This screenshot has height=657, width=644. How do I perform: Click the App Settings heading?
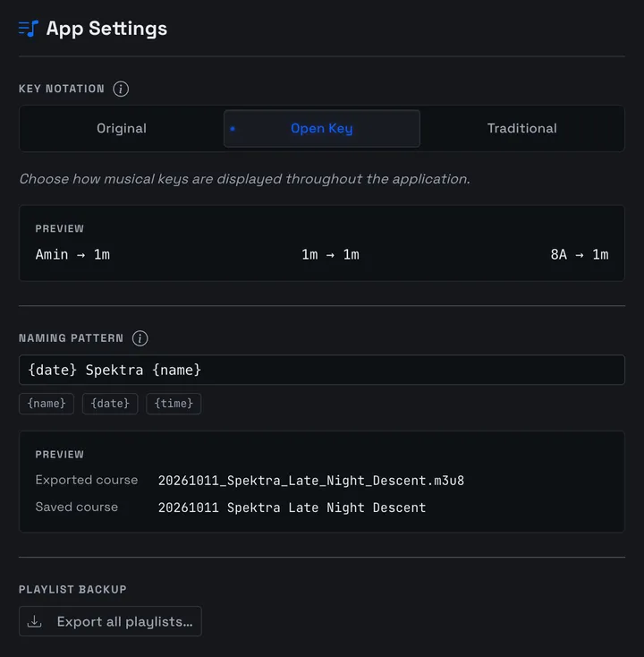point(106,29)
